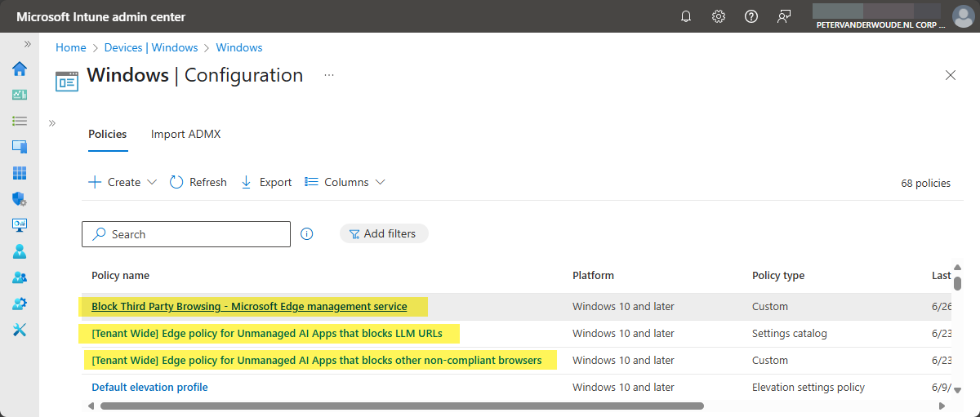Expand the Columns dropdown
Viewport: 980px width, 417px height.
pos(344,182)
